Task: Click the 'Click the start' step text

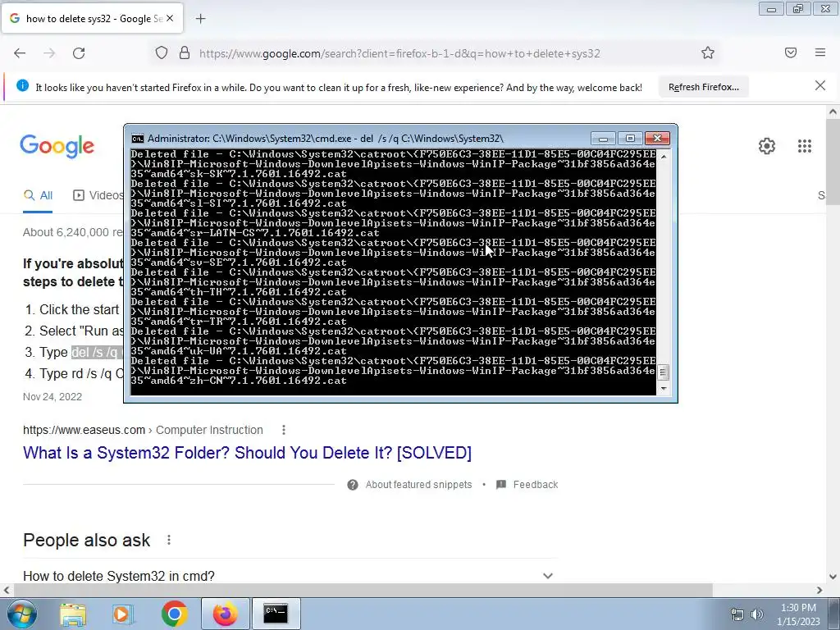Action: pyautogui.click(x=80, y=309)
